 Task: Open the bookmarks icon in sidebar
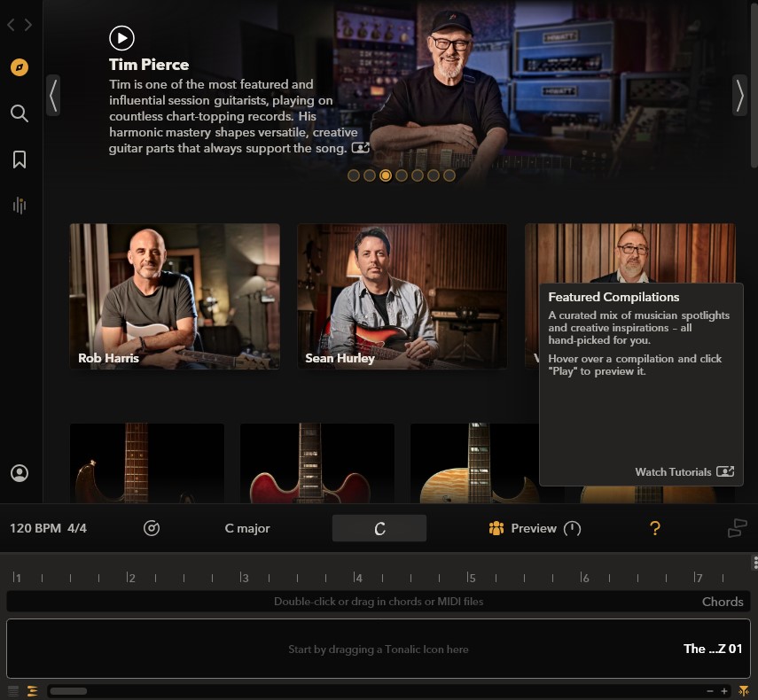[20, 159]
